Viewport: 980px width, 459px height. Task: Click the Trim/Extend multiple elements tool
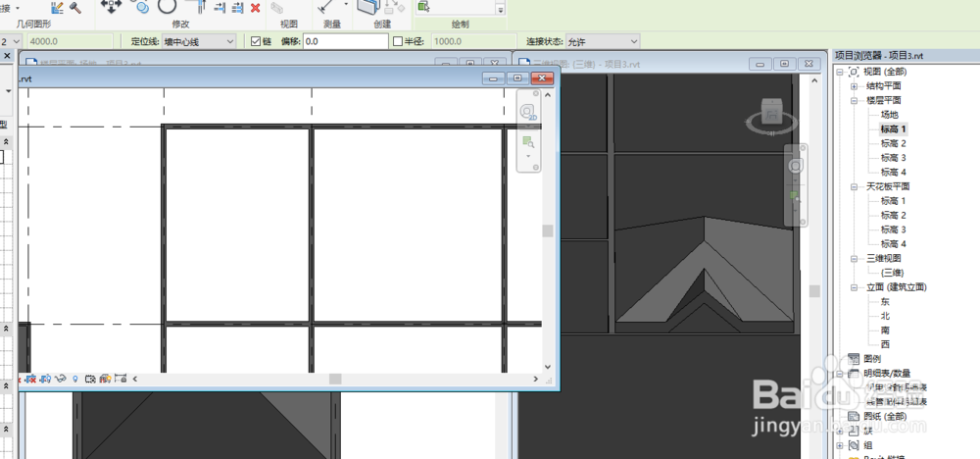(x=237, y=8)
